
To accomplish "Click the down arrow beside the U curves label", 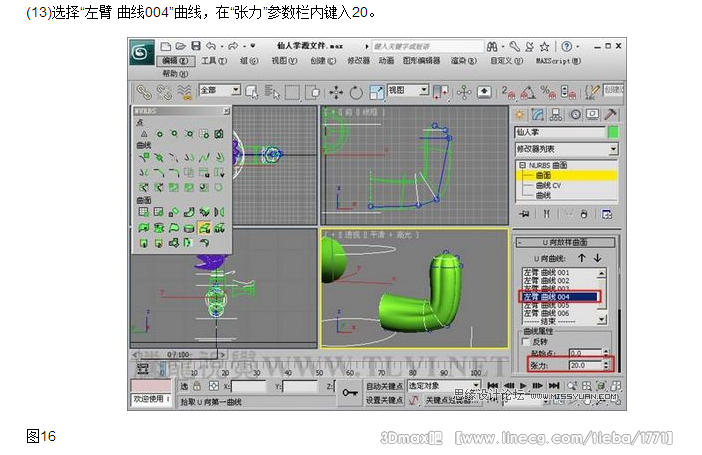I will [x=598, y=258].
